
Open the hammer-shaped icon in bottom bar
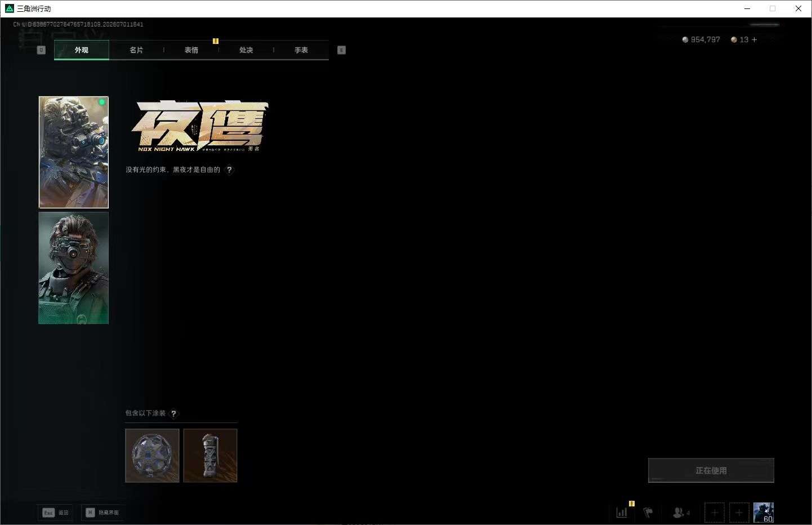click(x=648, y=513)
